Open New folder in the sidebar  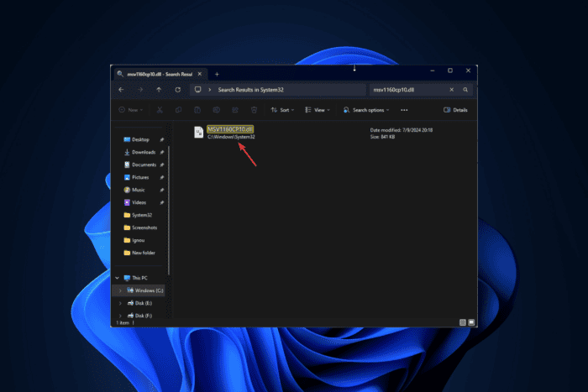pyautogui.click(x=144, y=253)
